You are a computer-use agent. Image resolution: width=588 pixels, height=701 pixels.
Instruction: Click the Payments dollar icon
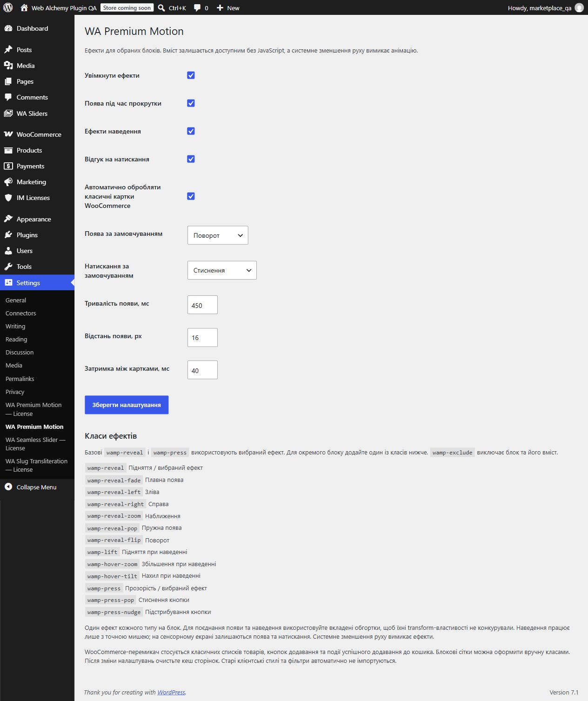tap(8, 166)
